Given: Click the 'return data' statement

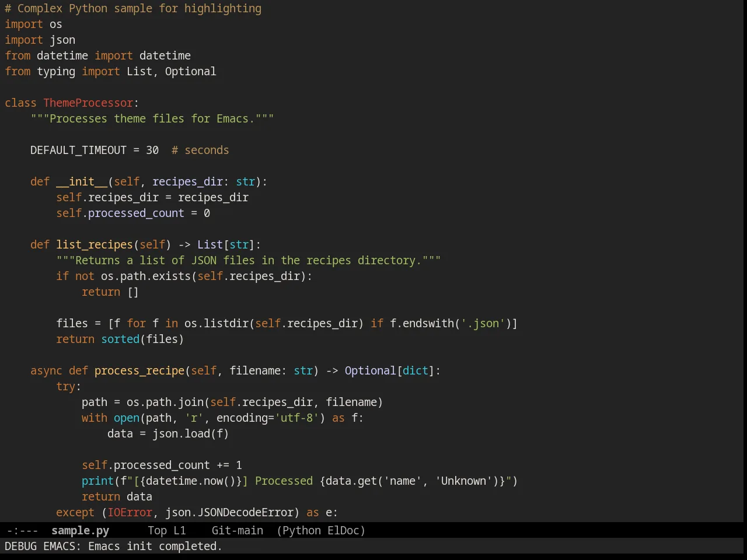Looking at the screenshot, I should (x=117, y=496).
